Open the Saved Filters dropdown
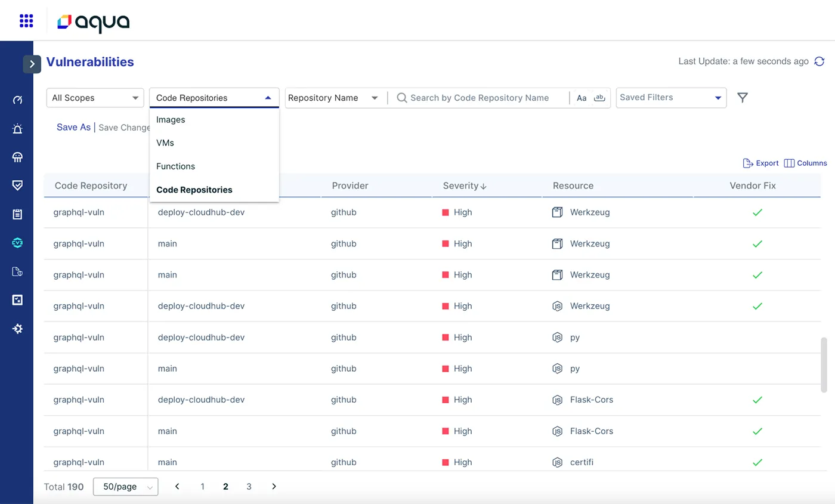Screen dimensions: 835x504 point(671,98)
